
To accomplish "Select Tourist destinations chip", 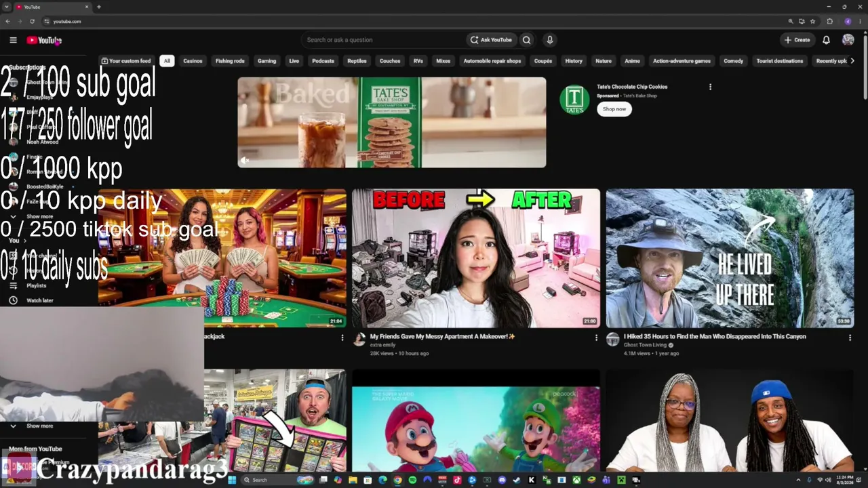I will [x=780, y=61].
